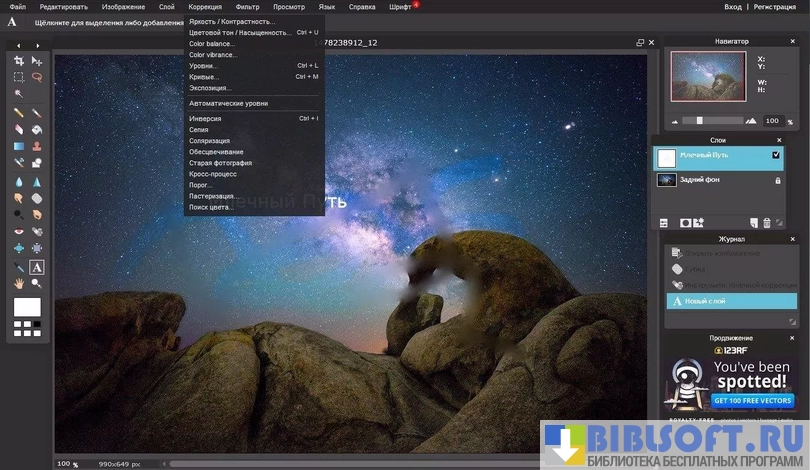Pick the Magic Wand tool
The width and height of the screenshot is (810, 470).
click(18, 93)
